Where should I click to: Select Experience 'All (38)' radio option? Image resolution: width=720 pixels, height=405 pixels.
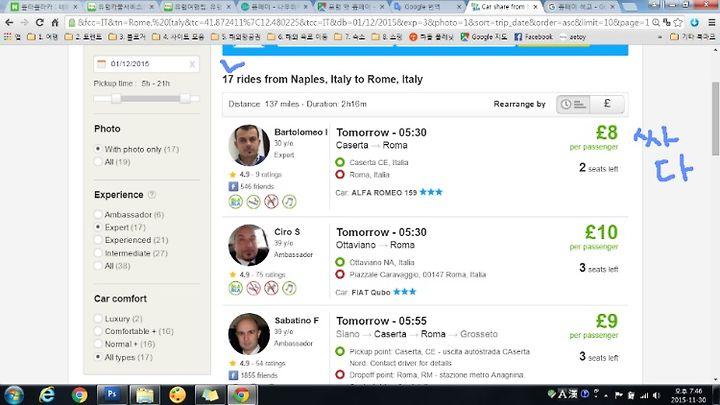(x=98, y=265)
